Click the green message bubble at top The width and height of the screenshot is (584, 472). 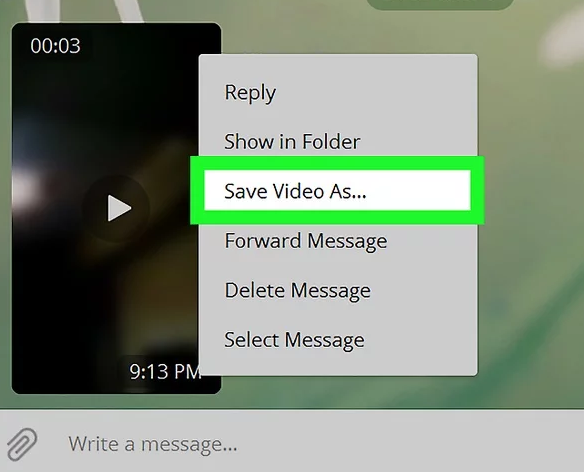440,4
